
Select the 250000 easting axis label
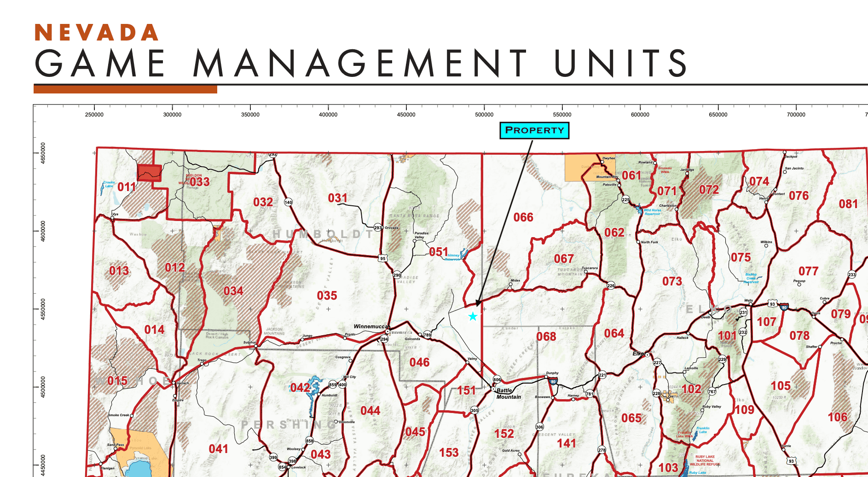94,115
